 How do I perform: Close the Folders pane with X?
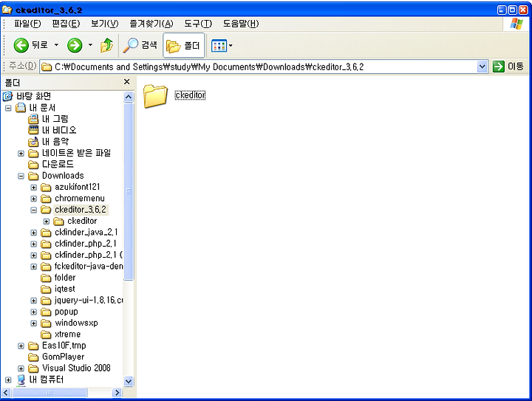(x=126, y=82)
